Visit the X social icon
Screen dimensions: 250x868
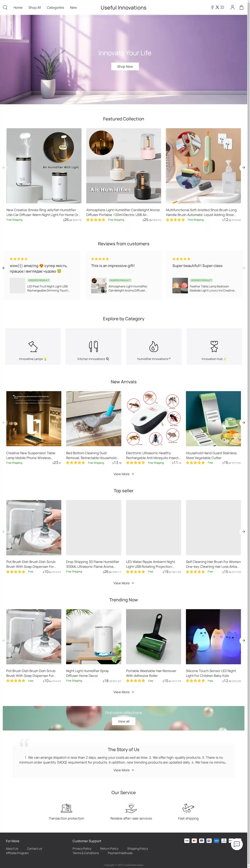217,7
